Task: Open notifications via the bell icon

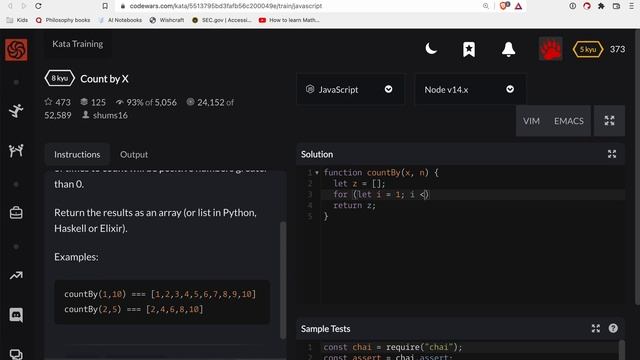Action: [508, 49]
